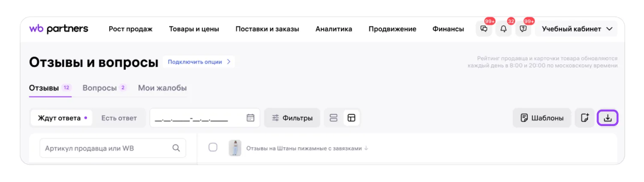
Task: Expand the 'Подключить опции' chevron
Action: [x=229, y=62]
